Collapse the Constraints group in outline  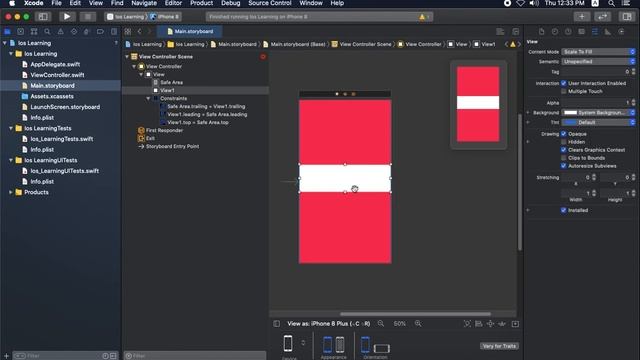point(149,98)
